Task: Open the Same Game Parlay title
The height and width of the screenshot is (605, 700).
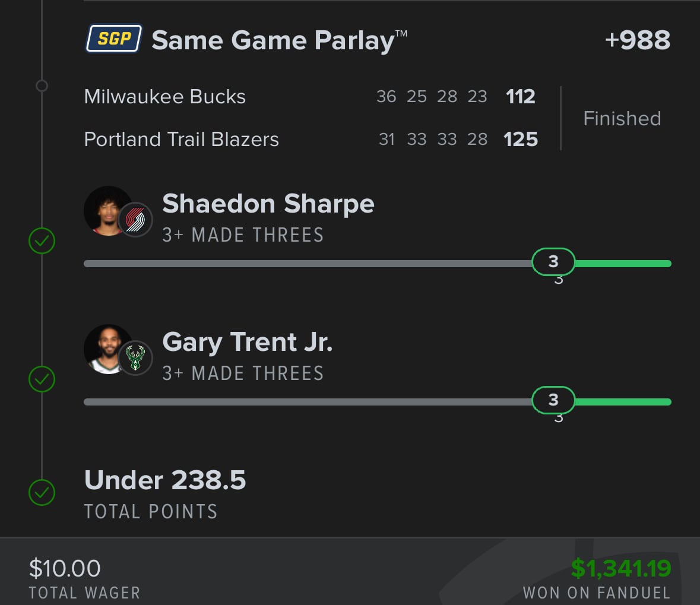Action: coord(280,40)
